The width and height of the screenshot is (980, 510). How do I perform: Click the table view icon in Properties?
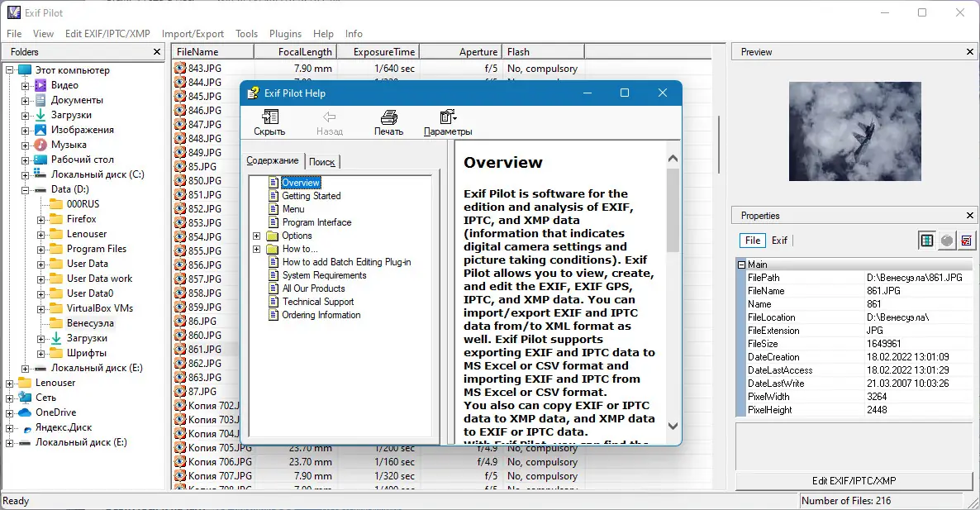pyautogui.click(x=927, y=241)
